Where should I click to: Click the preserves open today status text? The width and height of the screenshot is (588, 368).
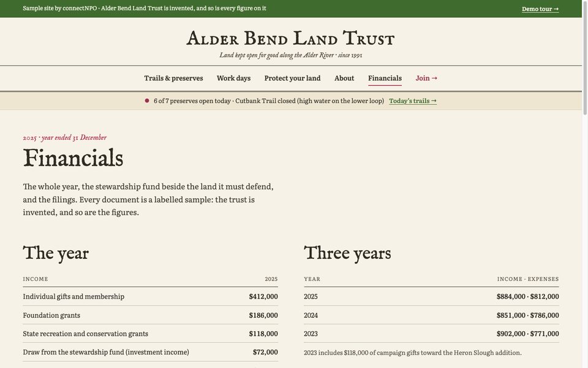[269, 101]
